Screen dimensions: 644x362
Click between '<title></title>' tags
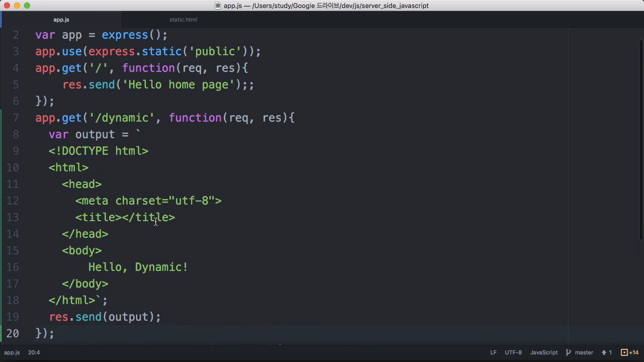121,218
